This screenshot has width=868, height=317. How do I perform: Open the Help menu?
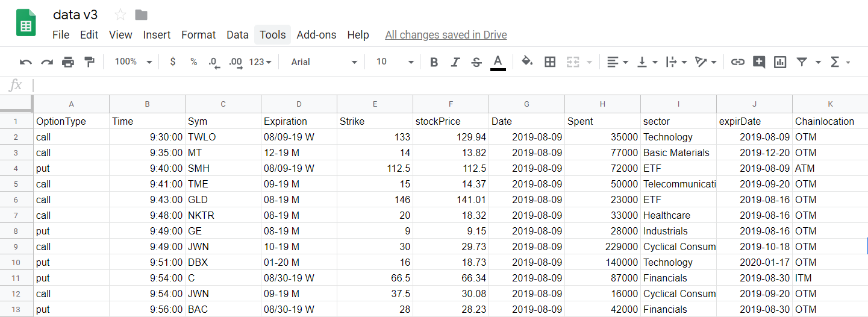coord(358,35)
